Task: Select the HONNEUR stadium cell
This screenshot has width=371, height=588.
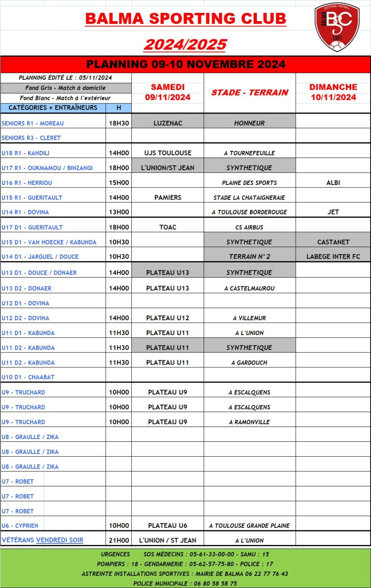Action: pyautogui.click(x=249, y=123)
